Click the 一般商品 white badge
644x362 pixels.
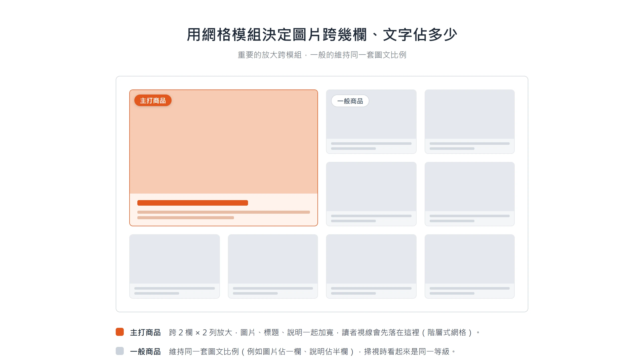point(350,101)
